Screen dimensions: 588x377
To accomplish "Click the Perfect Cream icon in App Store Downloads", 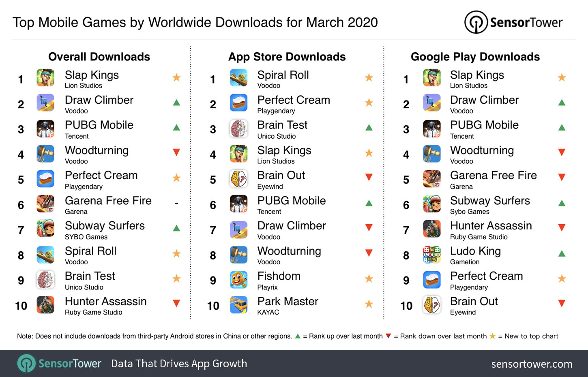I will click(x=238, y=103).
